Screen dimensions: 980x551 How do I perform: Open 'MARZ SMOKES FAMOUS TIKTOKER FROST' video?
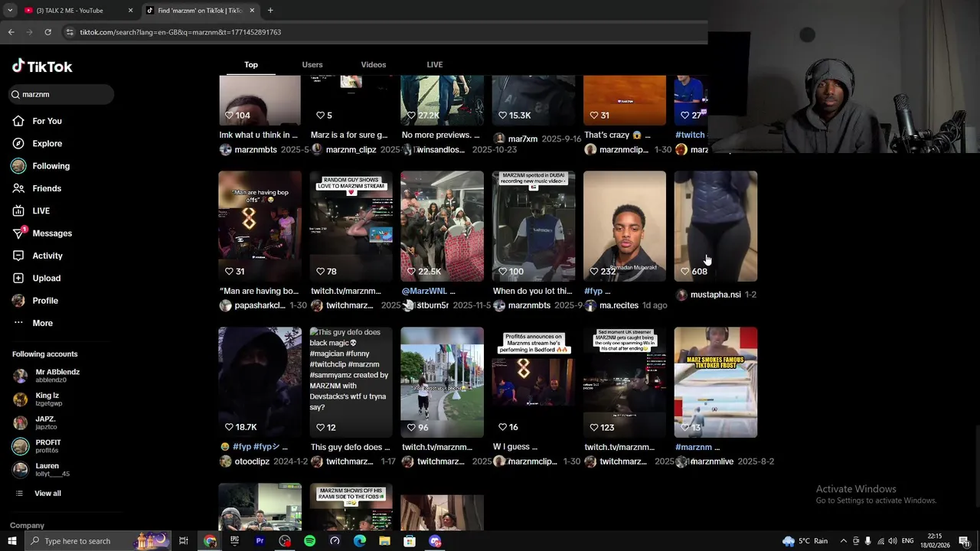pos(715,382)
